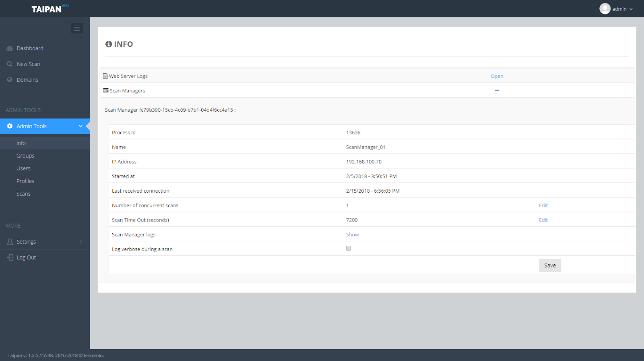Edit Scan Time Out value

(543, 220)
